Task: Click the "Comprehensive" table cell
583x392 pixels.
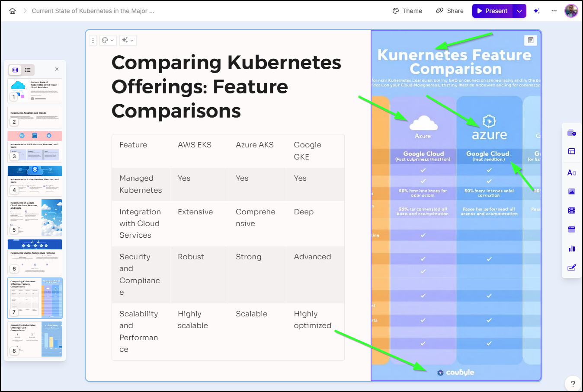Action: point(257,223)
